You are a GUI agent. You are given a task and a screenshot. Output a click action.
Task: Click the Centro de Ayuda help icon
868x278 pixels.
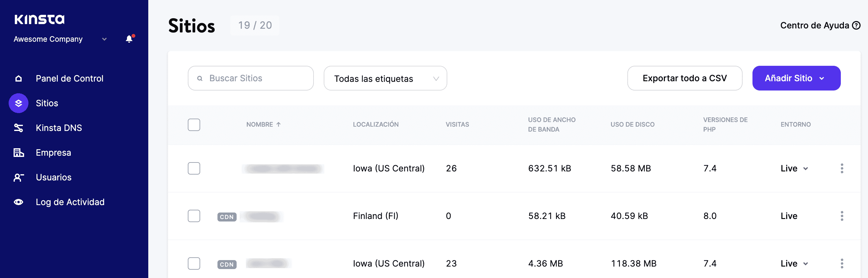[x=856, y=26]
